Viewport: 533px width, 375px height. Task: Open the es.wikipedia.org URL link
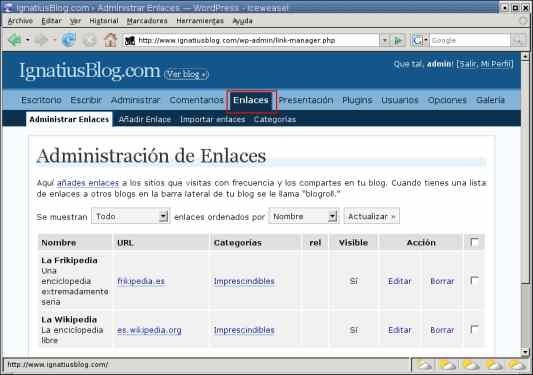(149, 330)
